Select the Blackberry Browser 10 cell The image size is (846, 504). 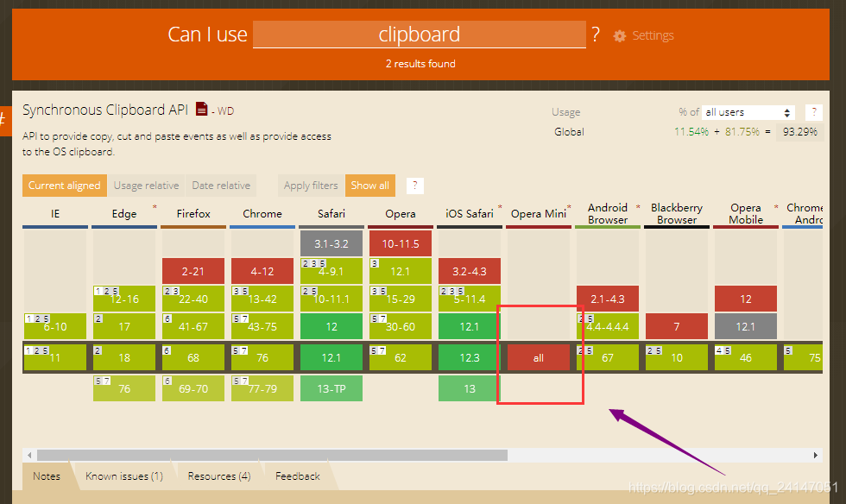677,357
